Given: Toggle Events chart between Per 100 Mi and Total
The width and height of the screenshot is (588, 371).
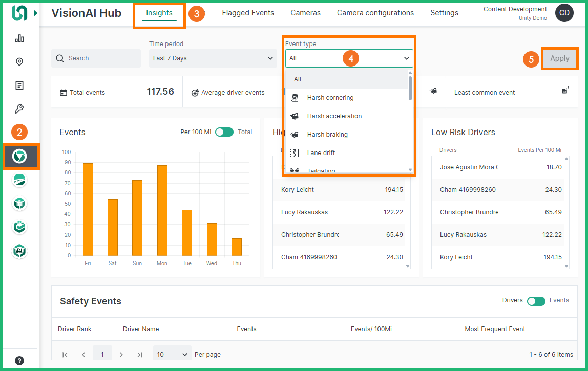Looking at the screenshot, I should [224, 132].
